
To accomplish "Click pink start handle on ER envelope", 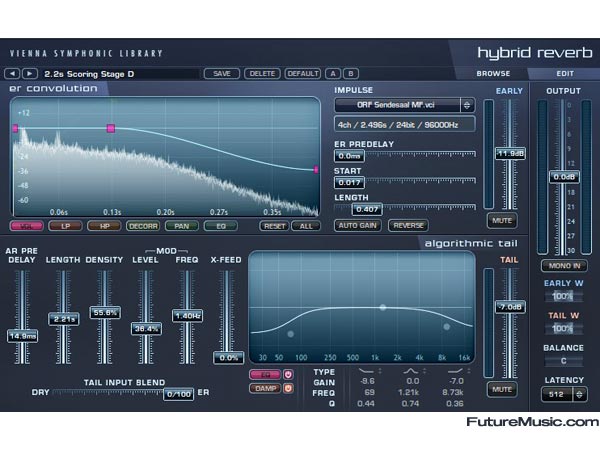I will (15, 129).
